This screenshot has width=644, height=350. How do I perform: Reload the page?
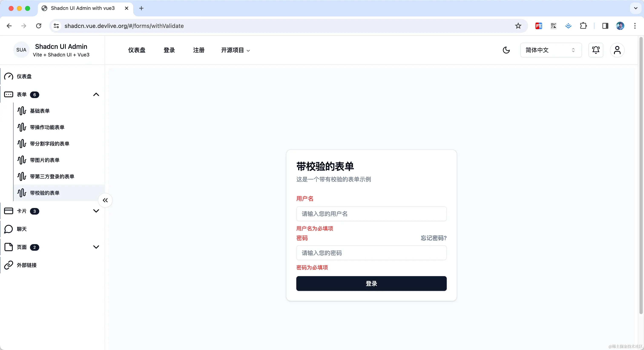pos(39,26)
